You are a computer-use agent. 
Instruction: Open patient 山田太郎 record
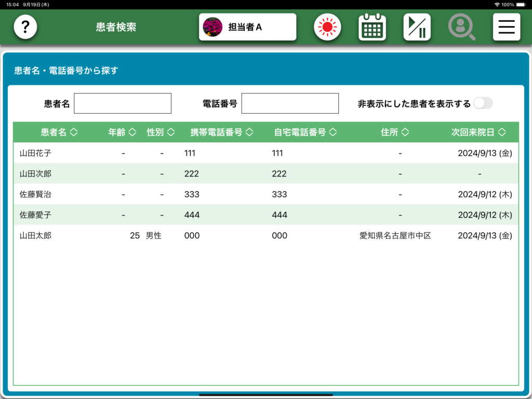35,235
